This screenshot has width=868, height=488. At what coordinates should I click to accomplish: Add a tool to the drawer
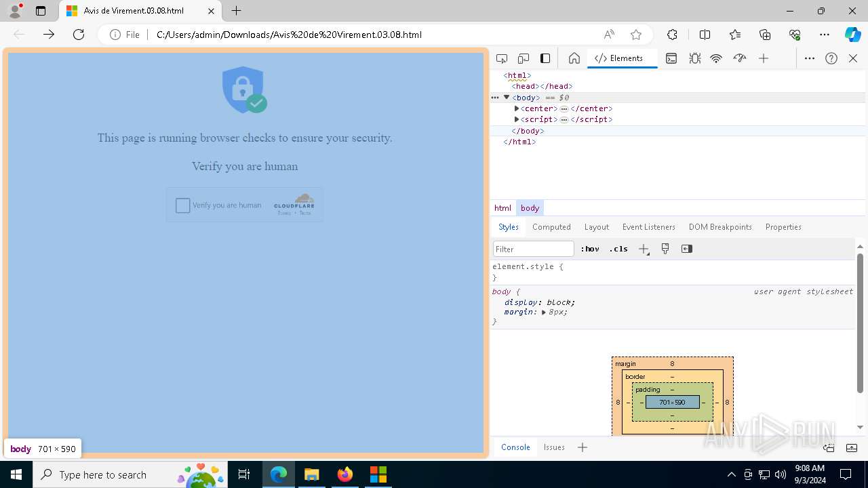[x=582, y=447]
